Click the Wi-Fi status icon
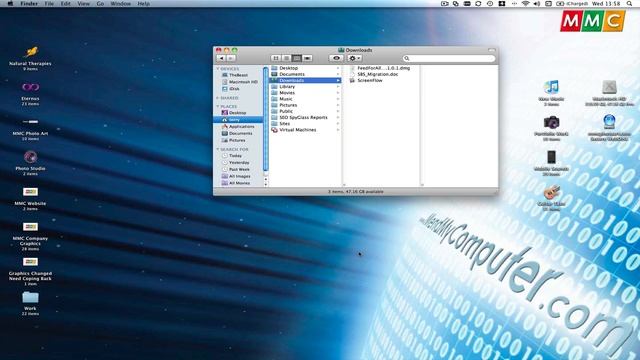The width and height of the screenshot is (640, 360). pyautogui.click(x=526, y=3)
